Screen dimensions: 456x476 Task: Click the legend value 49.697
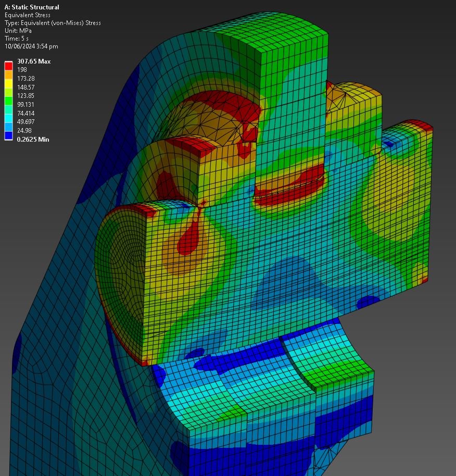(26, 122)
